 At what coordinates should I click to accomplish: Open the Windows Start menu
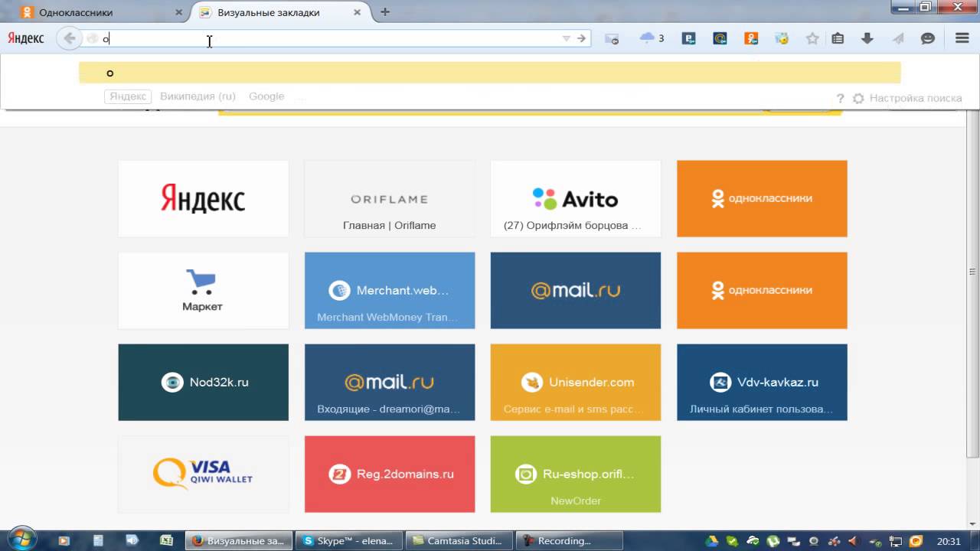[21, 540]
